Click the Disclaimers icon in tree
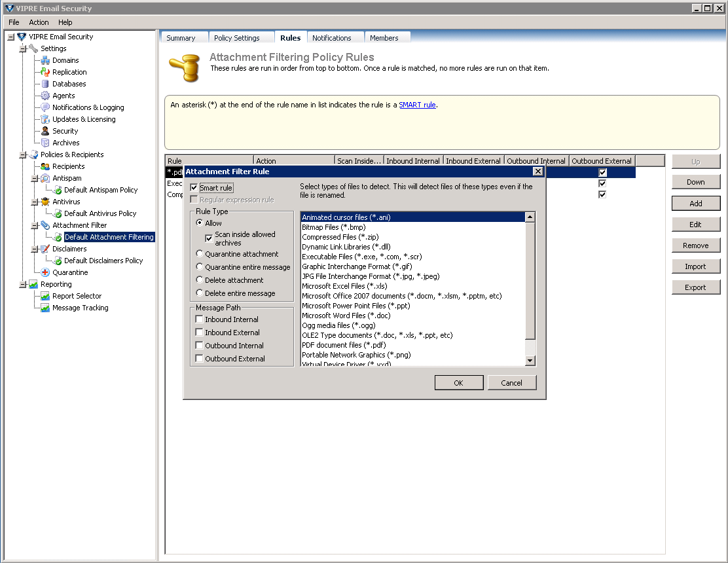 click(x=45, y=249)
